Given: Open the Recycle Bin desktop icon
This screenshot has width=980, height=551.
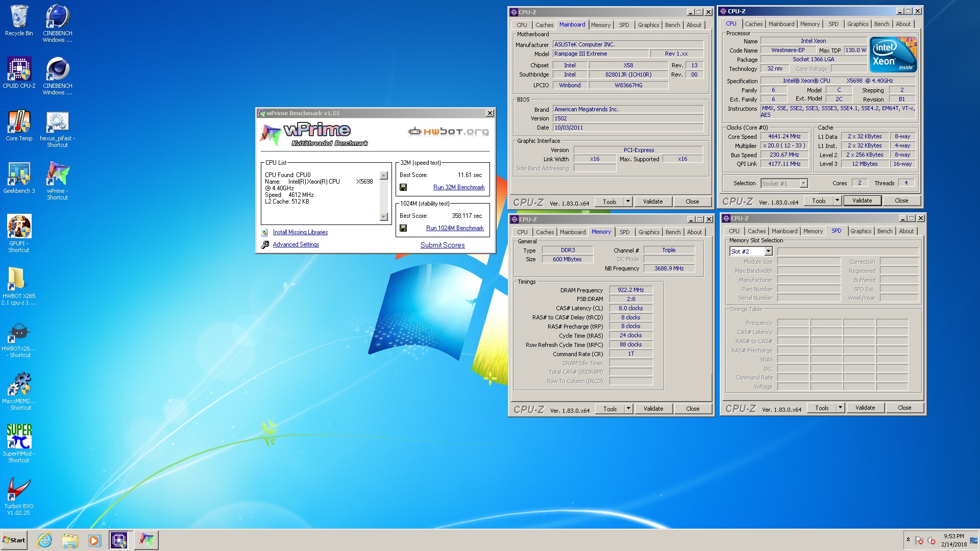Looking at the screenshot, I should point(19,20).
